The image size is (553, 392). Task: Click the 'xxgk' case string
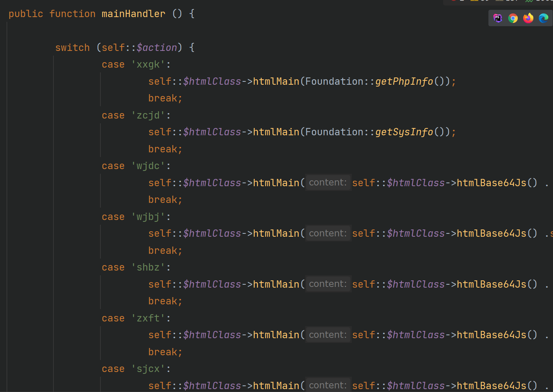[148, 65]
